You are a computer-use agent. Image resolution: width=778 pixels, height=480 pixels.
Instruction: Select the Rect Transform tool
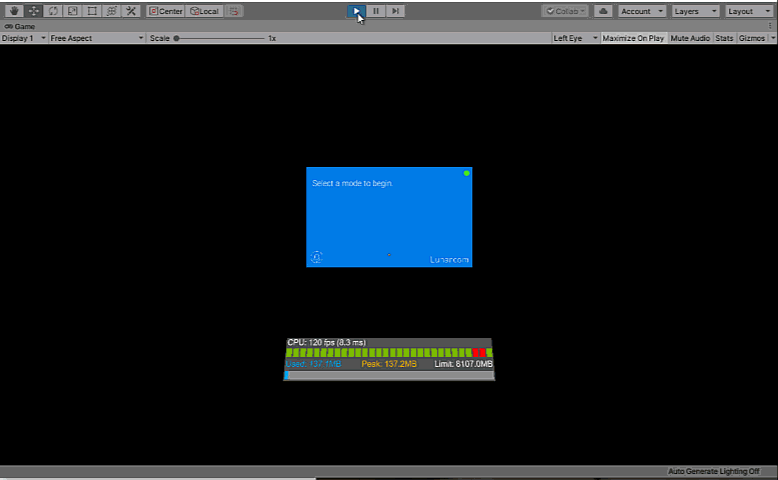click(x=92, y=11)
